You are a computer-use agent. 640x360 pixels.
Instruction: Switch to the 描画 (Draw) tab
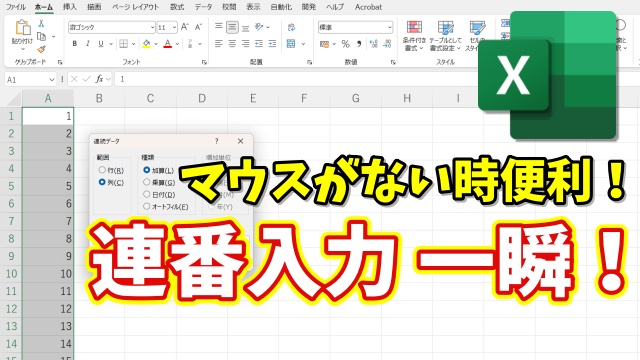pyautogui.click(x=94, y=7)
